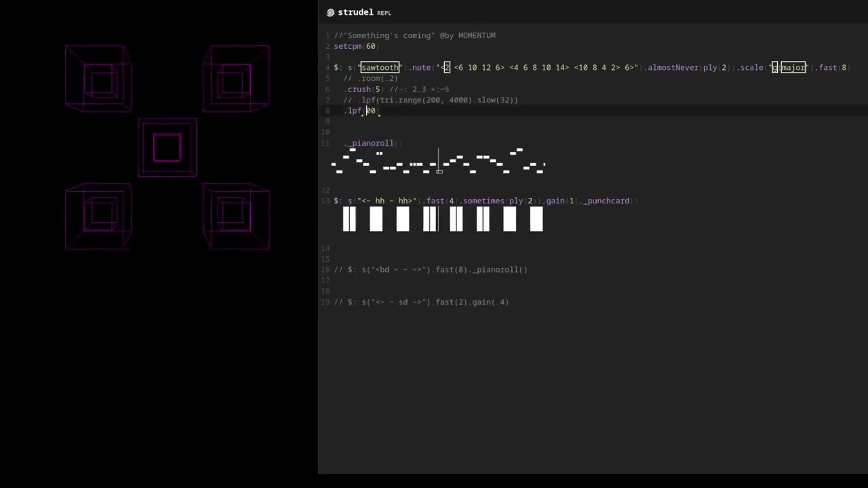
Task: Click the ._punchcard() call on line 13
Action: coord(608,201)
